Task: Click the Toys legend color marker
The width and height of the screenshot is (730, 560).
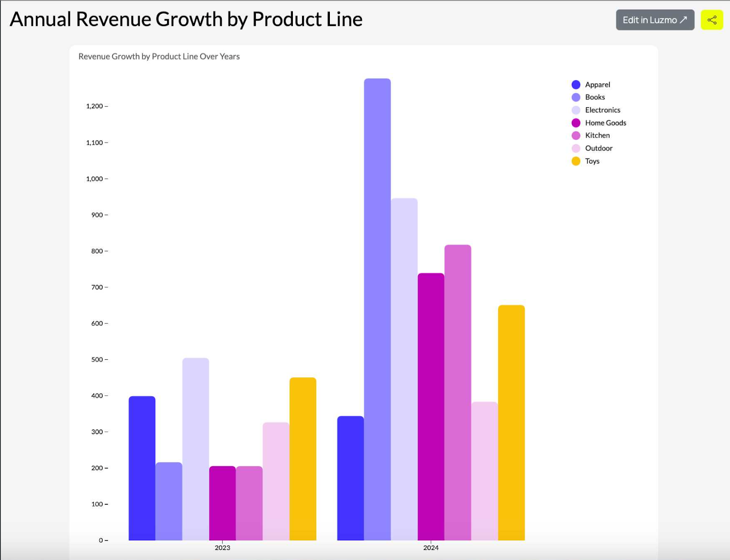Action: click(x=575, y=161)
